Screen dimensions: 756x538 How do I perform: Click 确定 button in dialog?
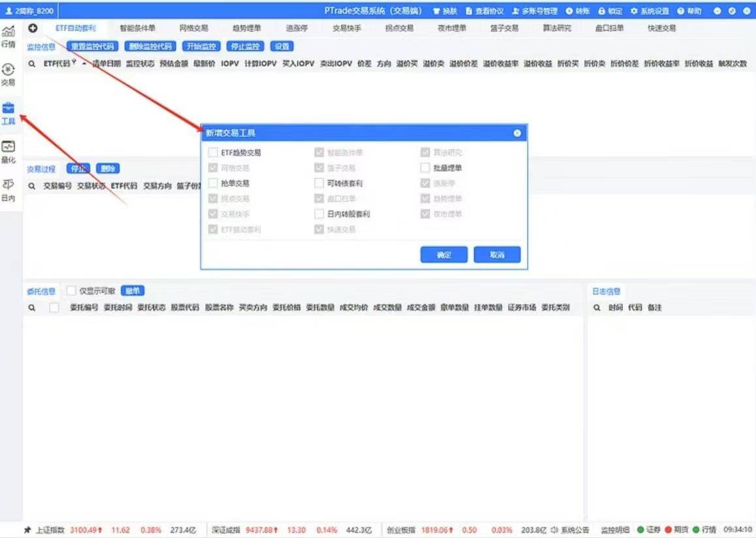[444, 255]
